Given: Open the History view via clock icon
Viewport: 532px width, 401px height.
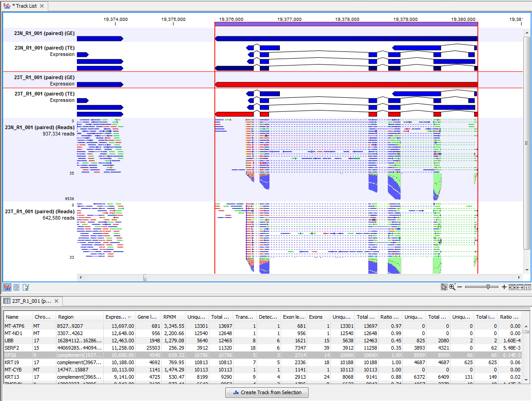Looking at the screenshot, I should coord(15,287).
